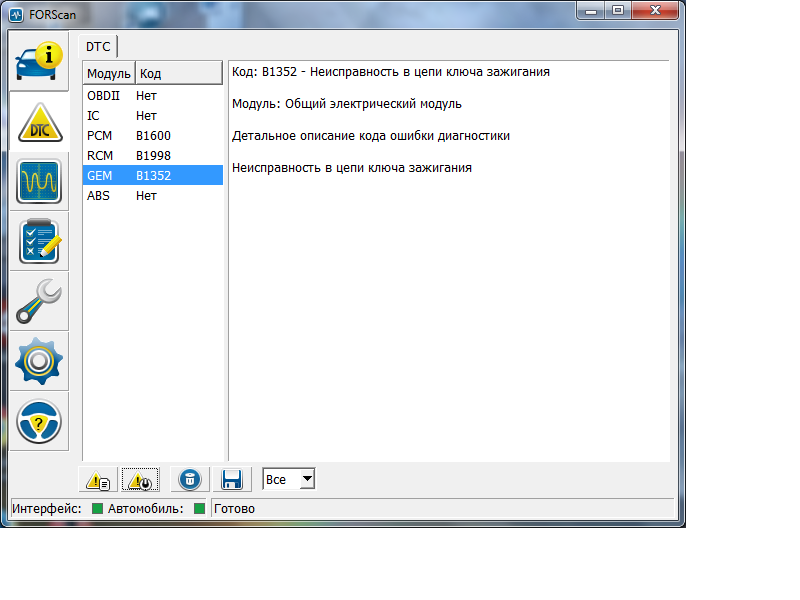Save log with the floppy disk icon
Viewport: 800px width, 600px height.
[232, 480]
